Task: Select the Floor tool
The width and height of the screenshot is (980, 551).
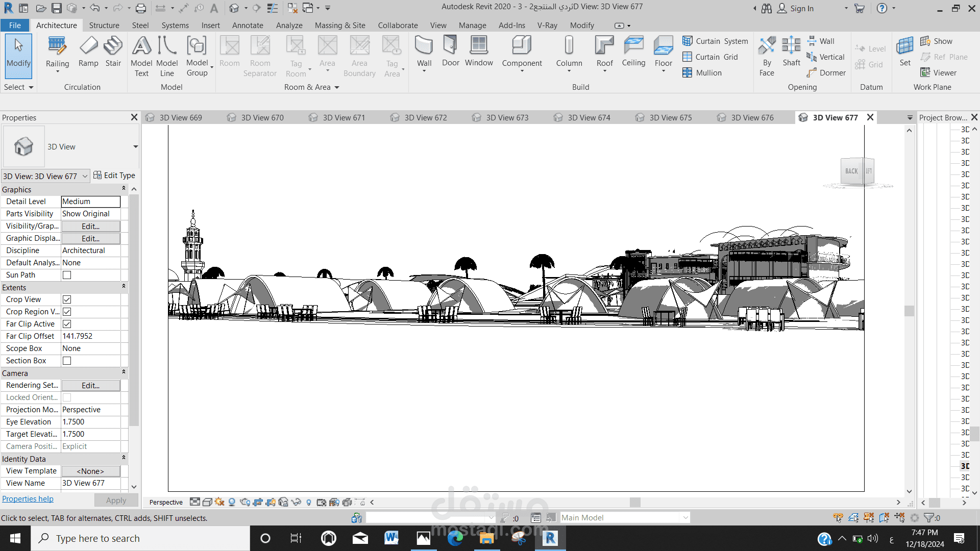Action: click(663, 51)
